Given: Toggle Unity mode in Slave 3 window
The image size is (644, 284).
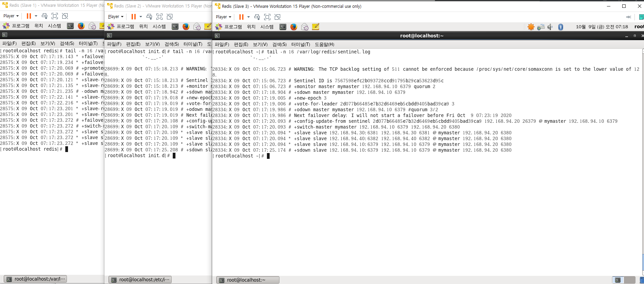Looking at the screenshot, I should (x=277, y=17).
